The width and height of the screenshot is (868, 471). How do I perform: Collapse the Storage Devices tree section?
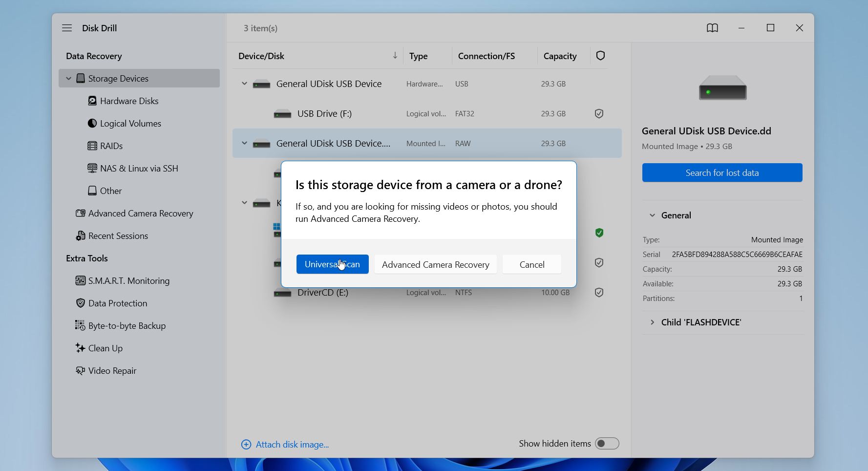pos(69,79)
